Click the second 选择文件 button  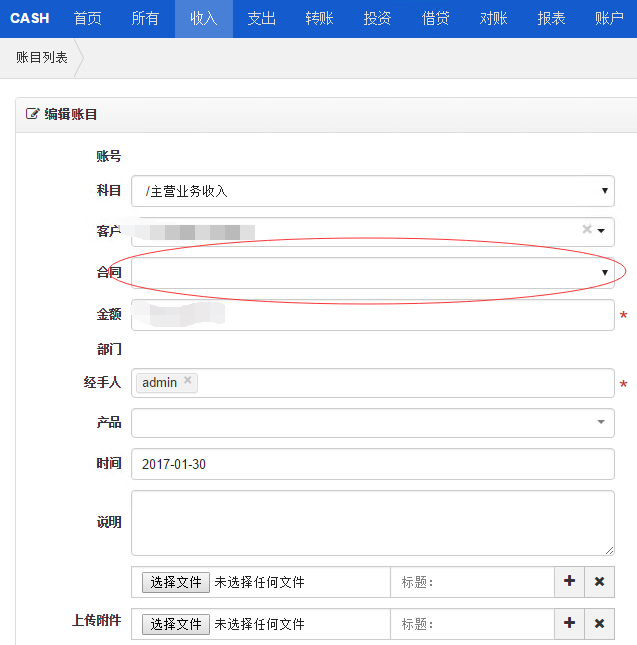pyautogui.click(x=176, y=623)
